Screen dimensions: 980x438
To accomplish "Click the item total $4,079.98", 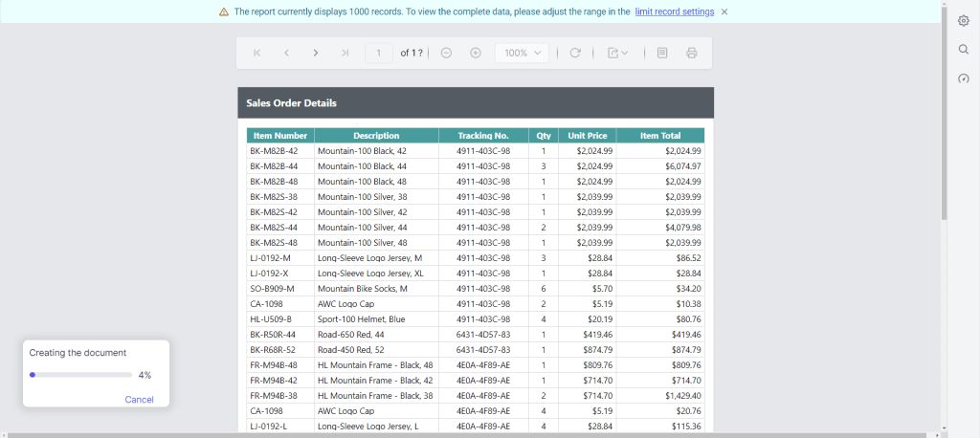I will (x=683, y=228).
